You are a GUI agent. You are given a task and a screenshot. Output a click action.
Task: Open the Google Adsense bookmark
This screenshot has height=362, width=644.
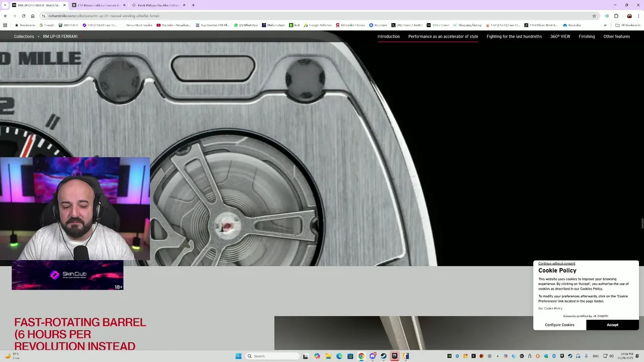[x=317, y=25]
